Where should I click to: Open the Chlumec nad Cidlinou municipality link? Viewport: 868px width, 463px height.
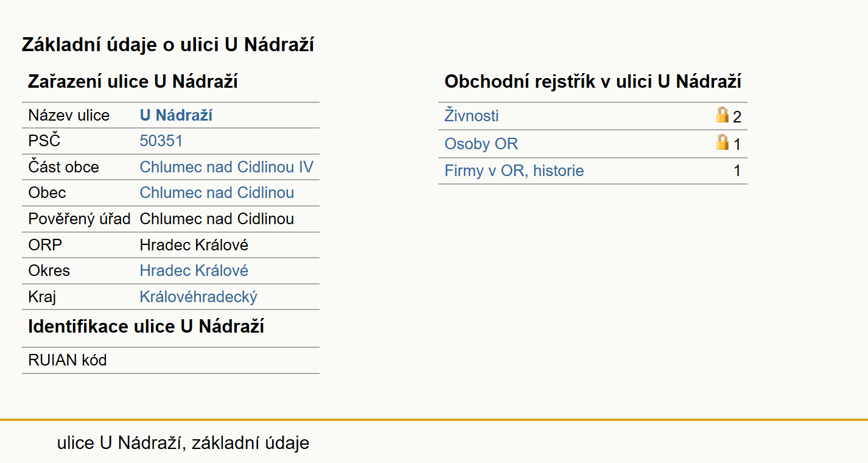click(x=217, y=193)
